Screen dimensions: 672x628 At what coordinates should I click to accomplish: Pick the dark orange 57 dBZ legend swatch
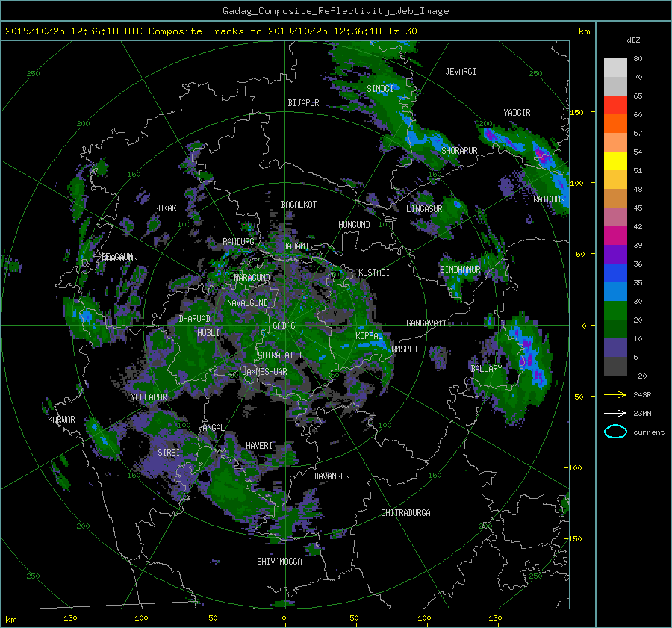click(615, 124)
